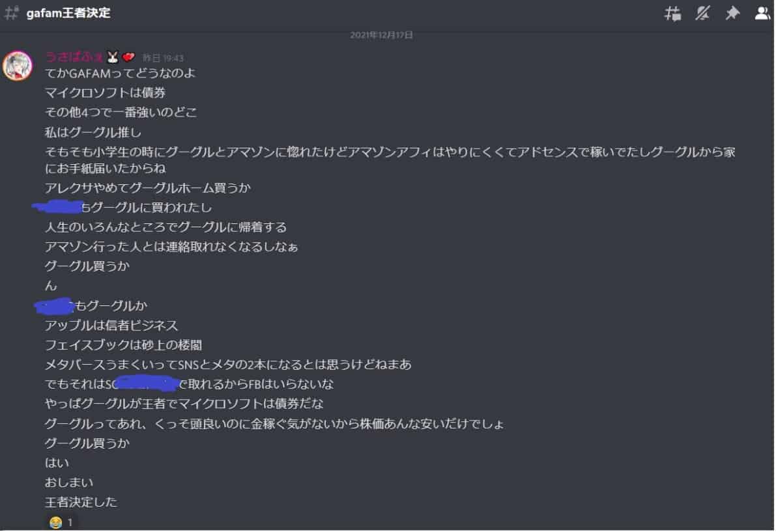Open the user's avatar picture
776x532 pixels.
point(18,66)
